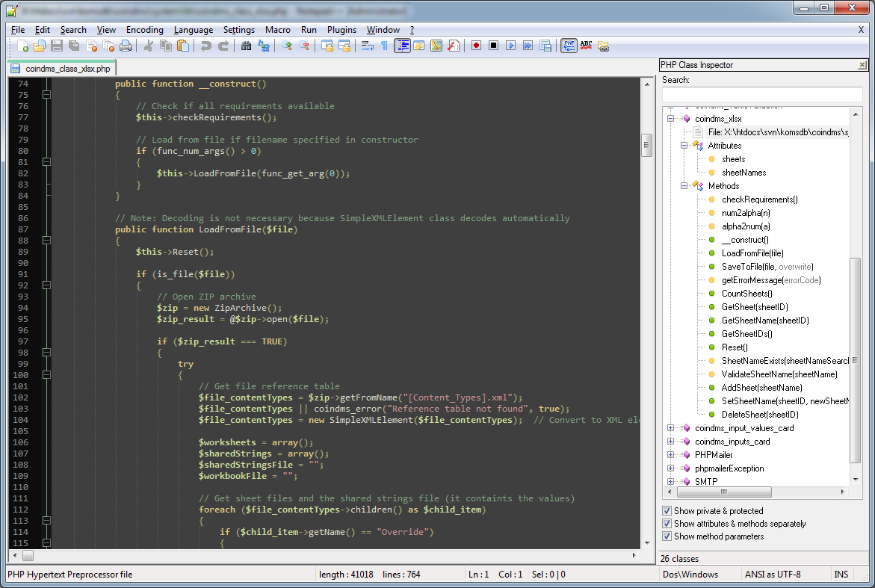Click the Cut scissors icon
Image resolution: width=875 pixels, height=588 pixels.
click(x=149, y=46)
